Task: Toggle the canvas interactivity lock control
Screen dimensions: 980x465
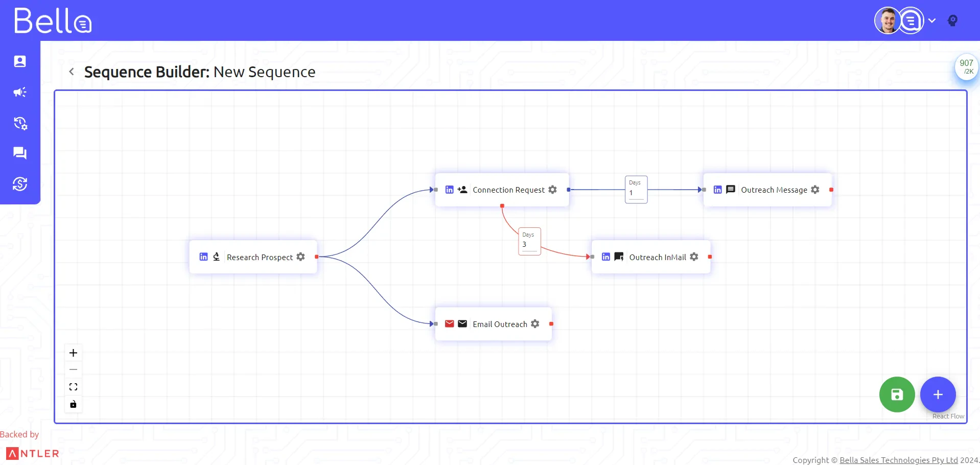Action: coord(73,404)
